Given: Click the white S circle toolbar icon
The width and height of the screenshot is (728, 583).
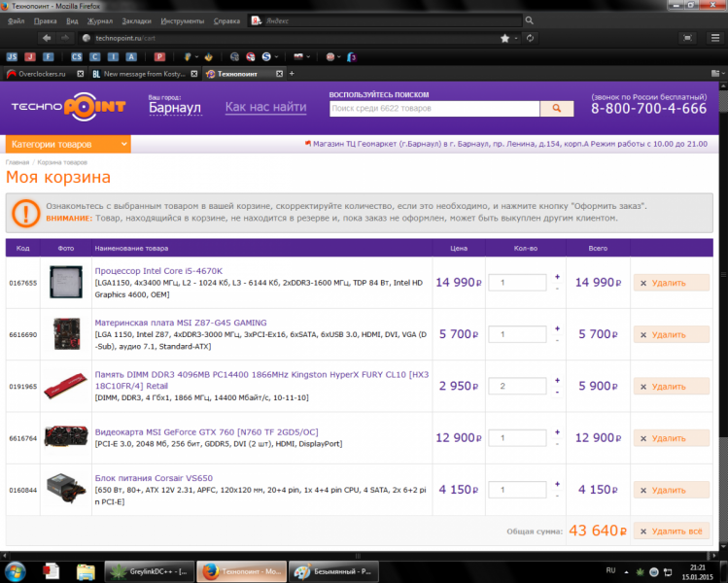Looking at the screenshot, I should click(x=266, y=56).
